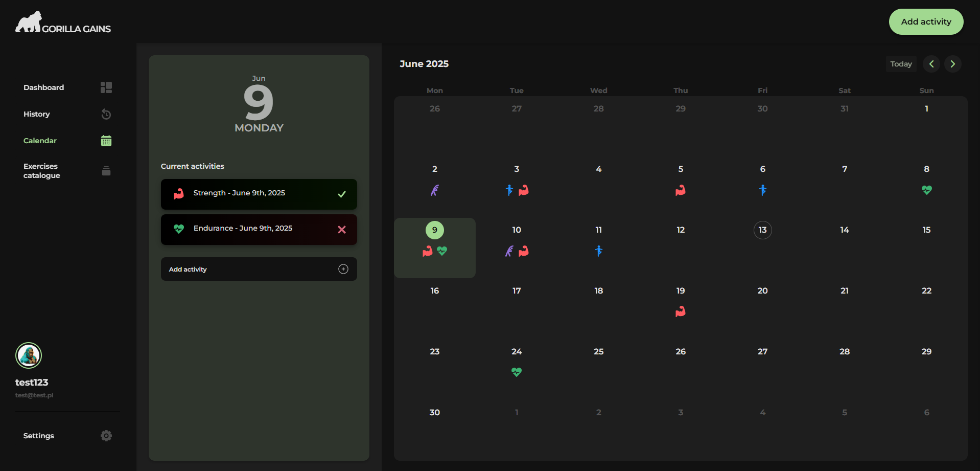Click green heart icon on June 8
The width and height of the screenshot is (980, 471).
coord(927,190)
